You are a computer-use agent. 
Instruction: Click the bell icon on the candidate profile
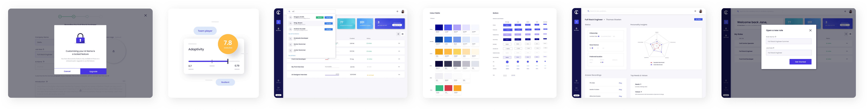695,11
